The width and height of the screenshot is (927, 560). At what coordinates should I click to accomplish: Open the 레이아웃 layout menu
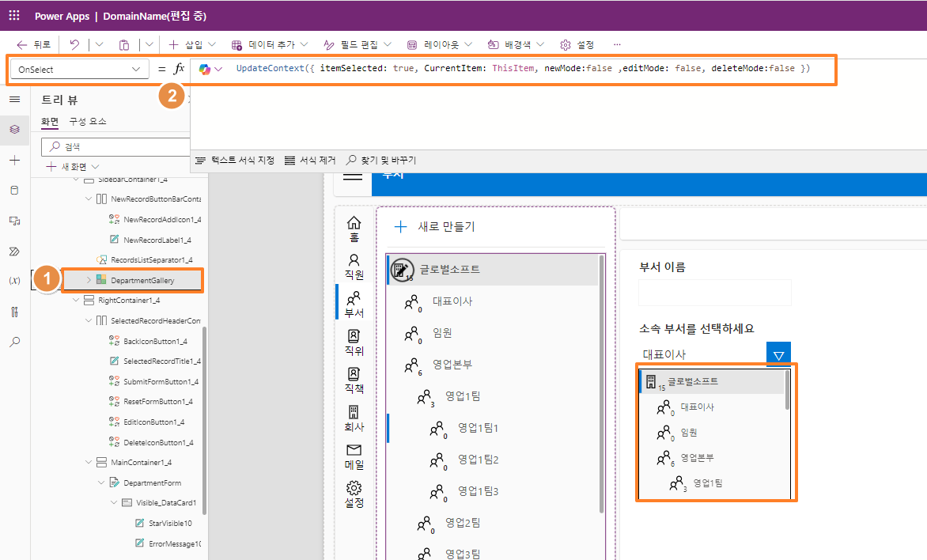point(439,44)
